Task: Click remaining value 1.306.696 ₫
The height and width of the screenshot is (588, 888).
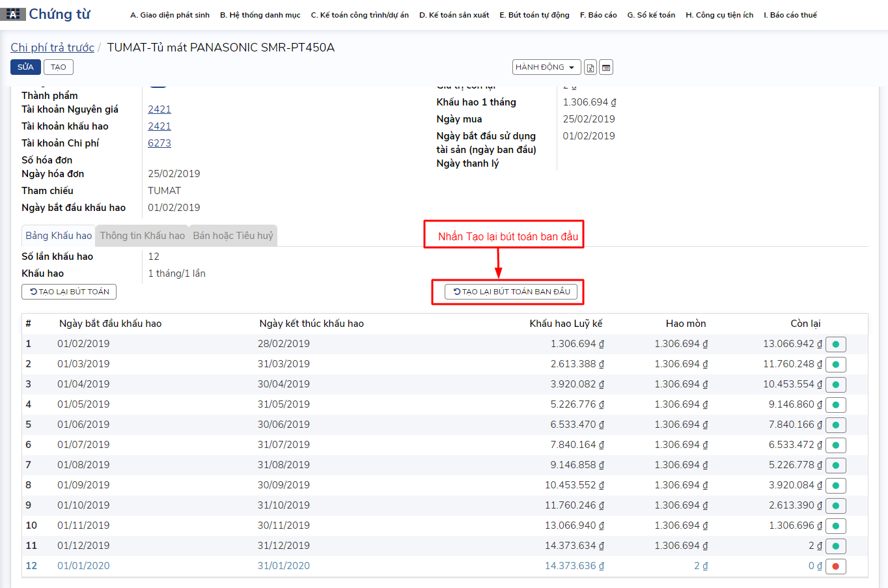Action: pos(796,525)
